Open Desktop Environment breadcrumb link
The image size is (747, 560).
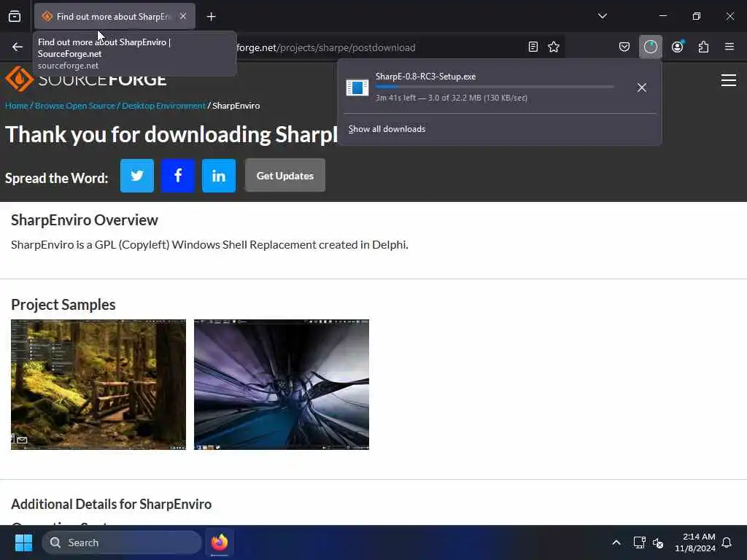click(x=163, y=106)
